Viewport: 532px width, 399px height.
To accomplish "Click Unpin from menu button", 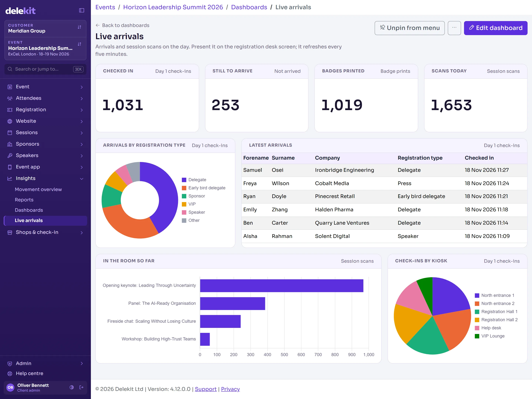I will click(x=409, y=28).
